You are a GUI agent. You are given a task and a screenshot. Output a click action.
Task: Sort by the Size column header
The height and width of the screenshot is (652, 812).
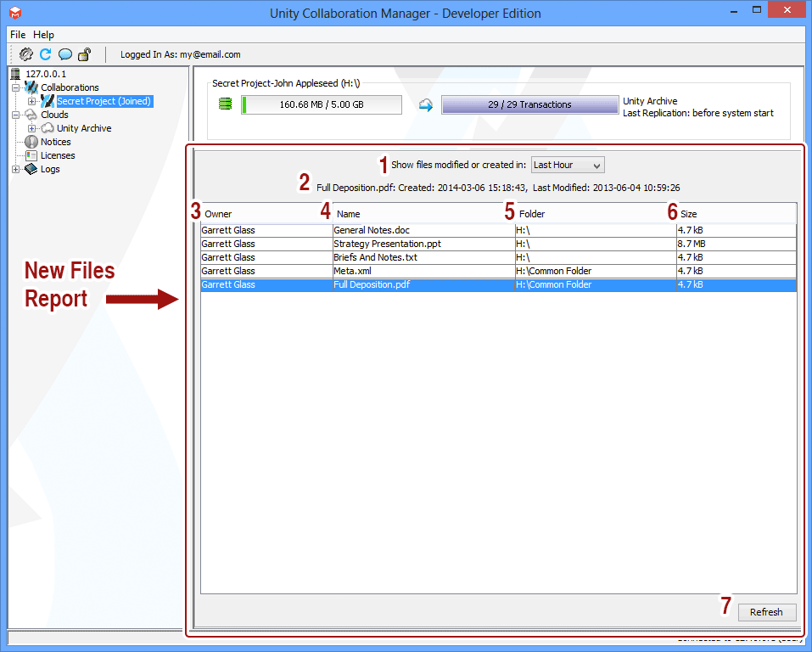[x=736, y=214]
